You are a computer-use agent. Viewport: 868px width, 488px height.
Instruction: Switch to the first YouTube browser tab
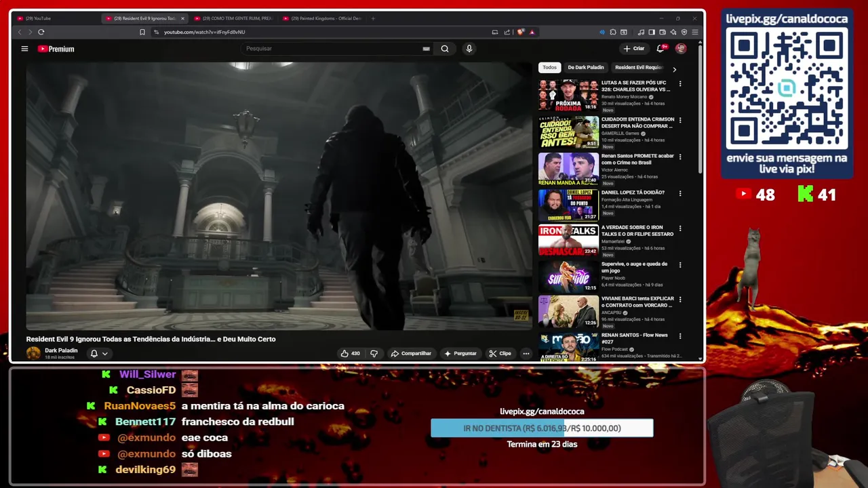(56, 18)
